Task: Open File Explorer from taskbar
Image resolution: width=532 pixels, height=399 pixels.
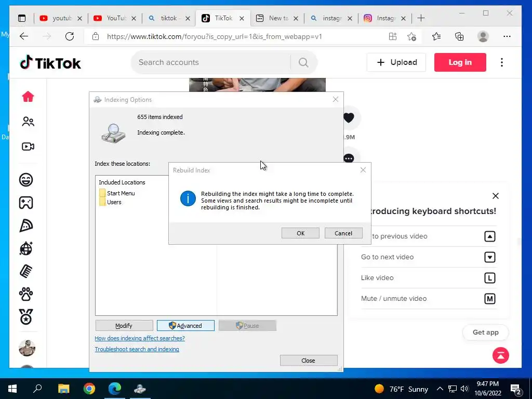Action: tap(63, 389)
